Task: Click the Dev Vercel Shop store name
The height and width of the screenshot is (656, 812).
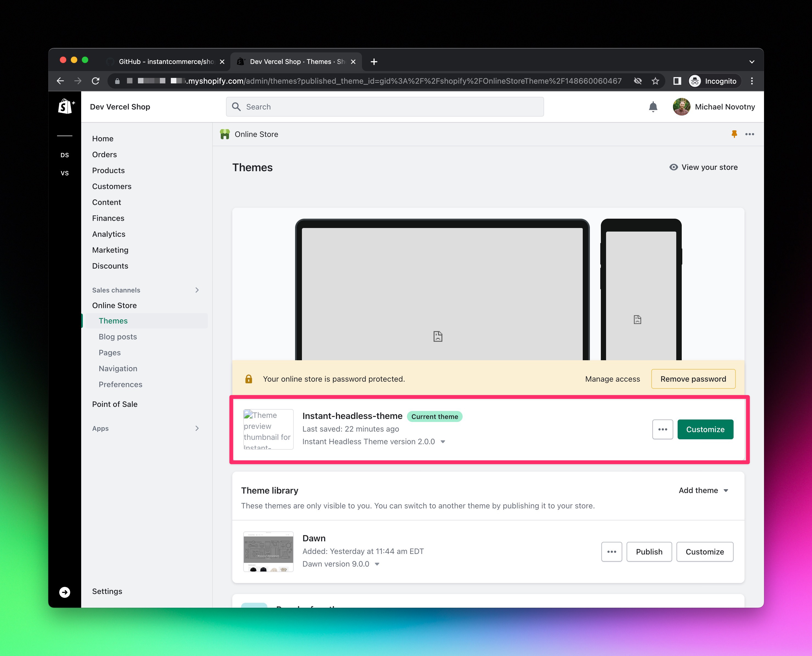Action: click(x=120, y=107)
